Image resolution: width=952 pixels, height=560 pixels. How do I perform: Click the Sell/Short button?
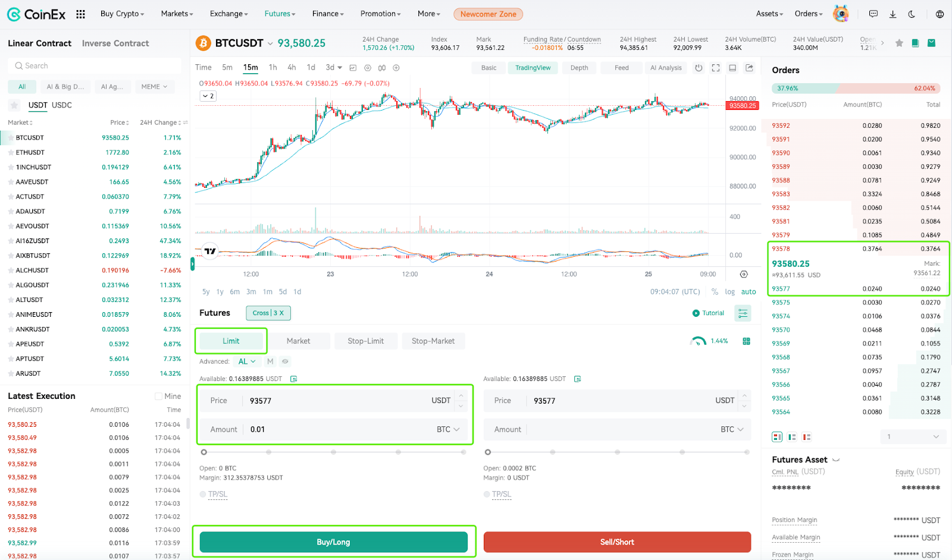pyautogui.click(x=617, y=542)
